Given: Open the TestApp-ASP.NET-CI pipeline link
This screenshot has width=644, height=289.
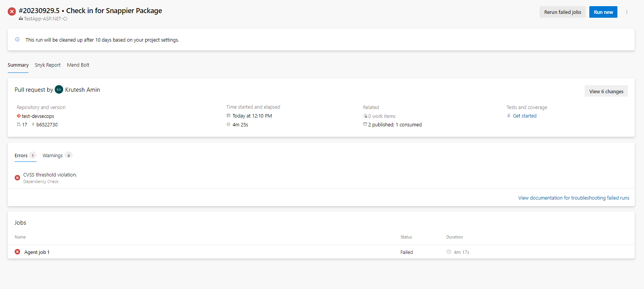Looking at the screenshot, I should point(45,19).
